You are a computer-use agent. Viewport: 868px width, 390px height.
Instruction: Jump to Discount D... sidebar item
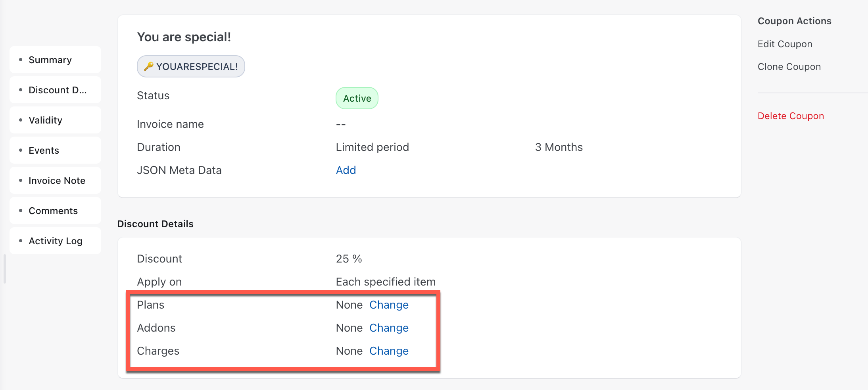click(57, 90)
